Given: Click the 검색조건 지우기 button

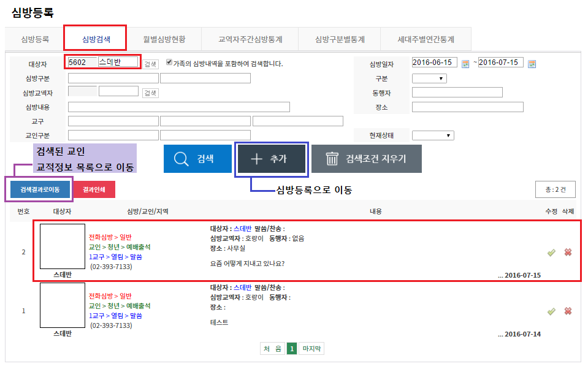Looking at the screenshot, I should [x=367, y=159].
